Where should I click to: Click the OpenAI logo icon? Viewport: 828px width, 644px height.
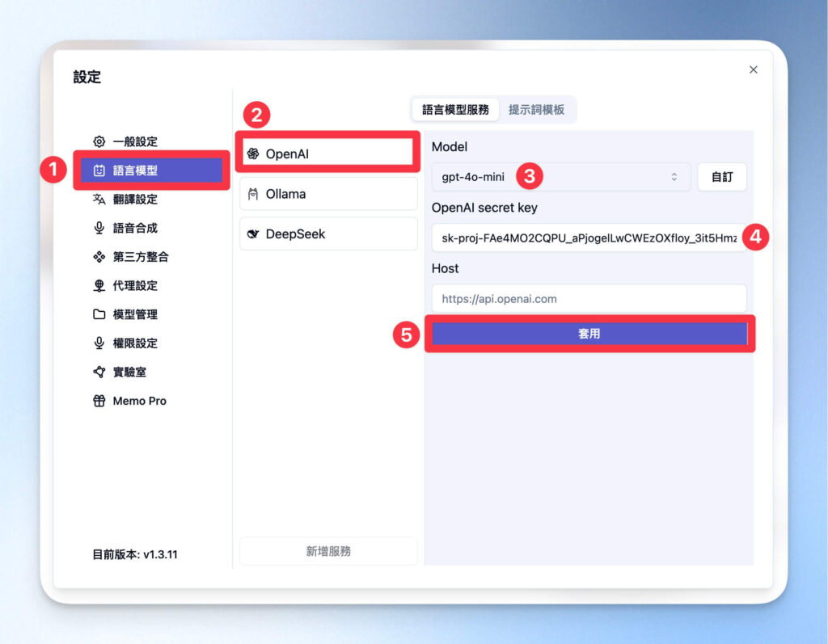click(253, 154)
